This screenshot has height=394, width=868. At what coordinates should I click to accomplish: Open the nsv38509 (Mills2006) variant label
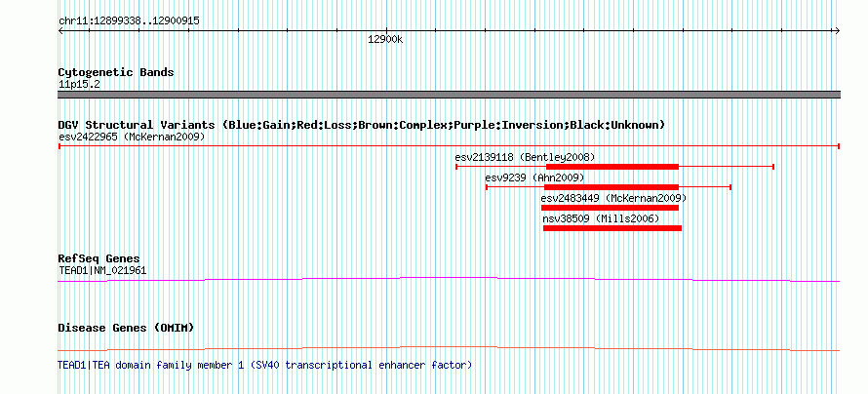pyautogui.click(x=601, y=219)
